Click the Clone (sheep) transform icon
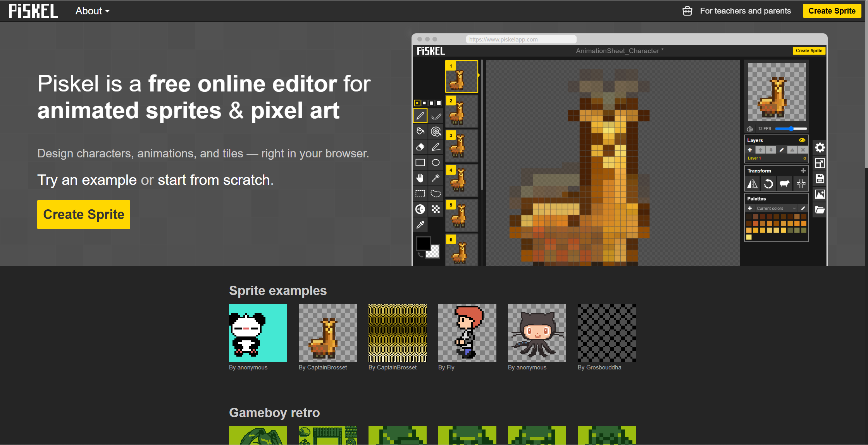This screenshot has width=868, height=445. click(x=785, y=184)
